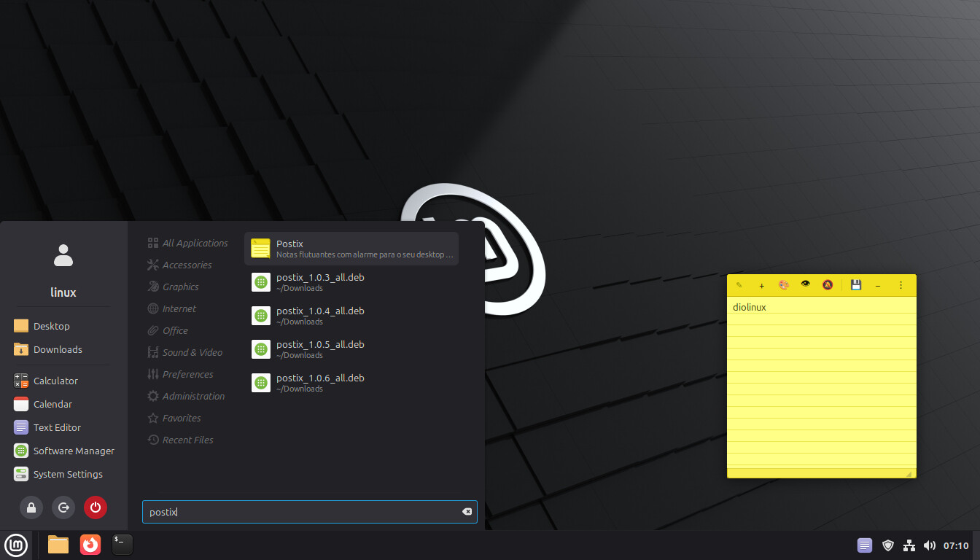Viewport: 980px width, 560px height.
Task: Click the sticky note text area containing diolinux
Action: pos(822,383)
